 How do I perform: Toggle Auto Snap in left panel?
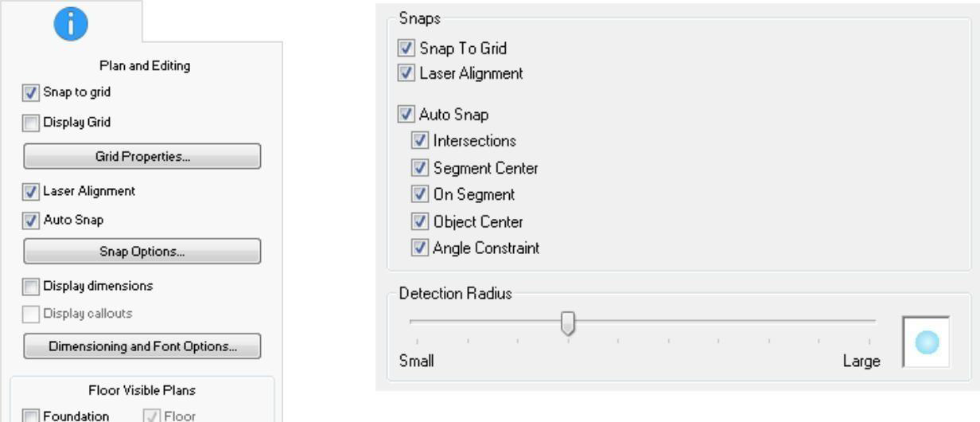click(x=30, y=220)
